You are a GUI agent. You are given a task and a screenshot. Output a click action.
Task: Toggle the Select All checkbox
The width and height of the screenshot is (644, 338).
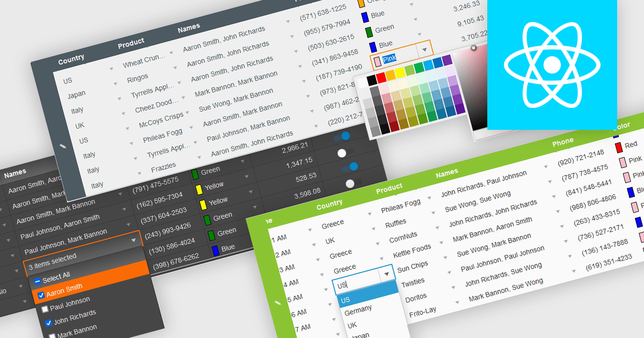37,281
